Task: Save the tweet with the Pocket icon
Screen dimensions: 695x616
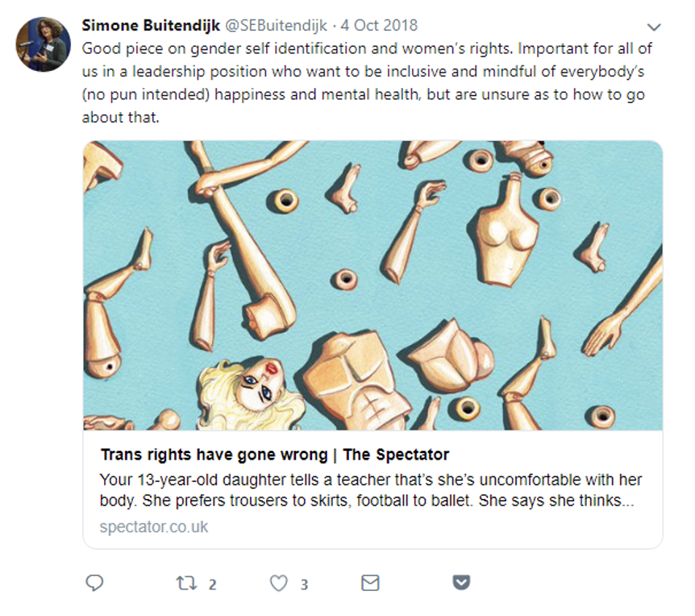Action: pos(460,583)
